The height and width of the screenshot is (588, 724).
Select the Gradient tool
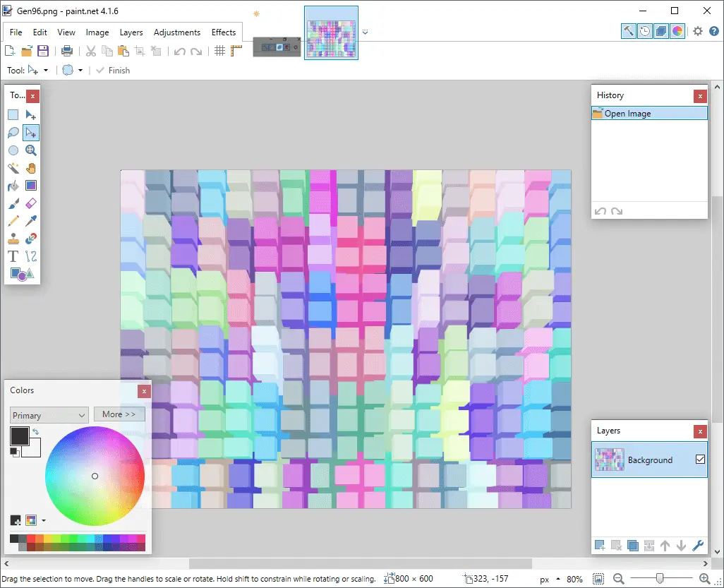[x=31, y=186]
